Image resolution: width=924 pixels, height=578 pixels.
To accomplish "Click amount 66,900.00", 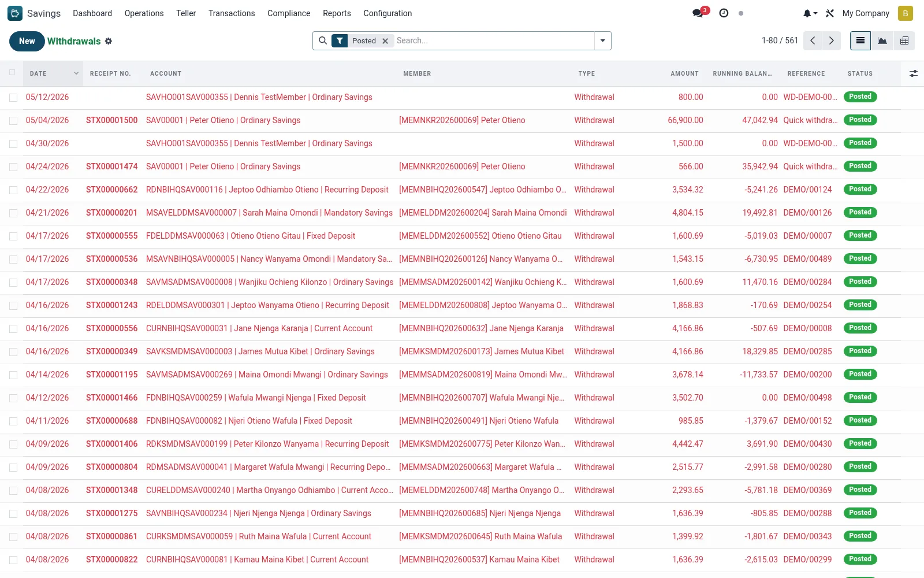I will point(685,120).
